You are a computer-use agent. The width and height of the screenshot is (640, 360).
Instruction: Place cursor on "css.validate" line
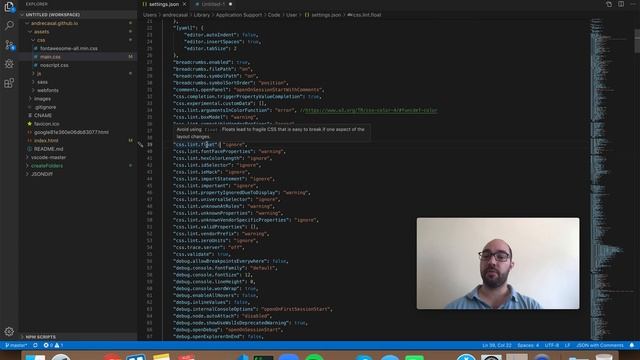pyautogui.click(x=201, y=254)
